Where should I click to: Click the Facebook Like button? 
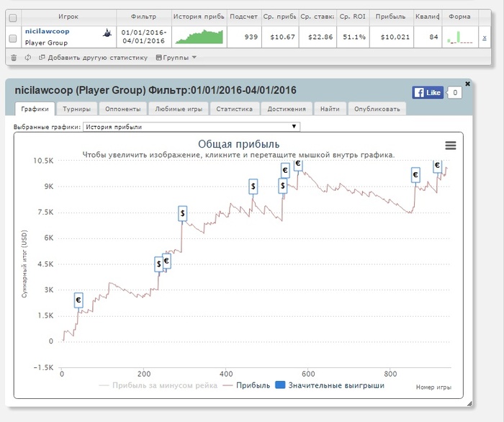coord(428,93)
